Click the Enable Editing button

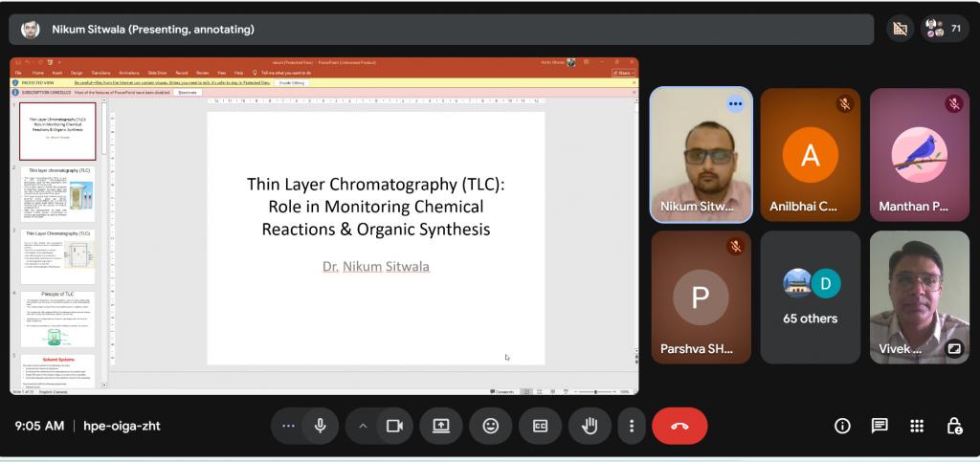[x=291, y=82]
